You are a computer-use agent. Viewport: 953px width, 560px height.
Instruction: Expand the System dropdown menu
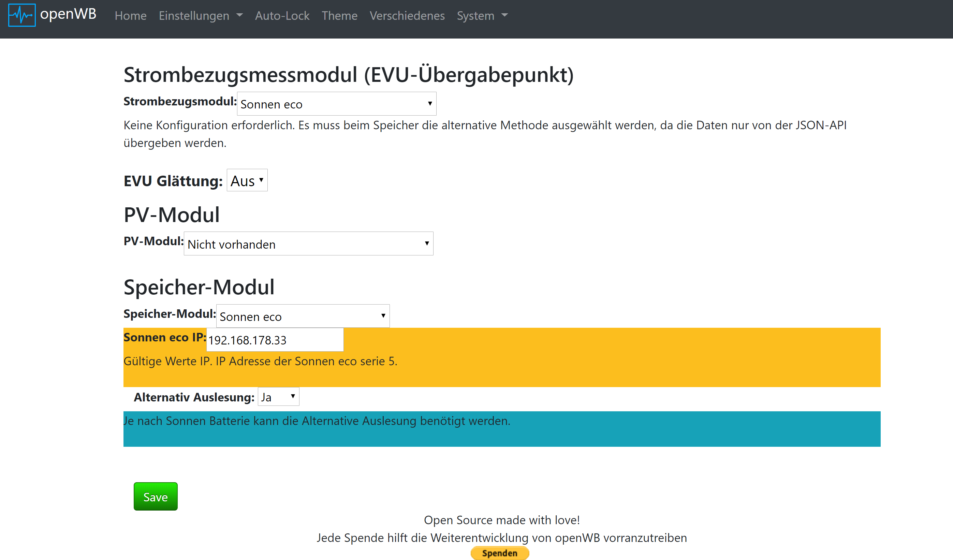(x=475, y=15)
